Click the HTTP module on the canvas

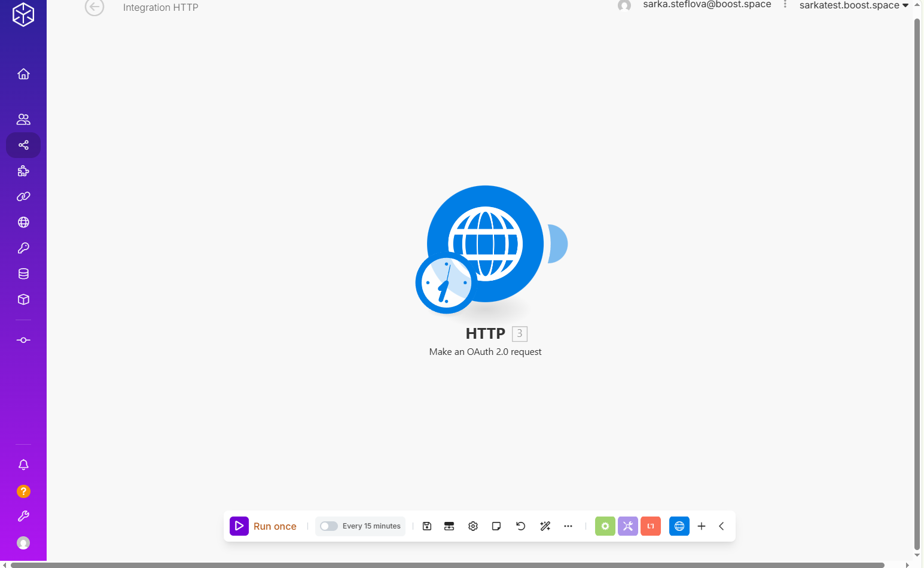click(485, 244)
